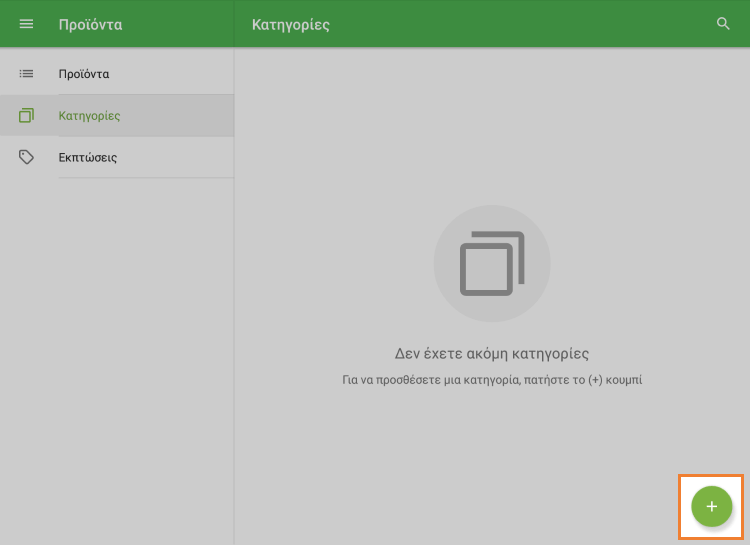Click the Προϊόντα title in green header
The height and width of the screenshot is (545, 750).
(x=90, y=24)
